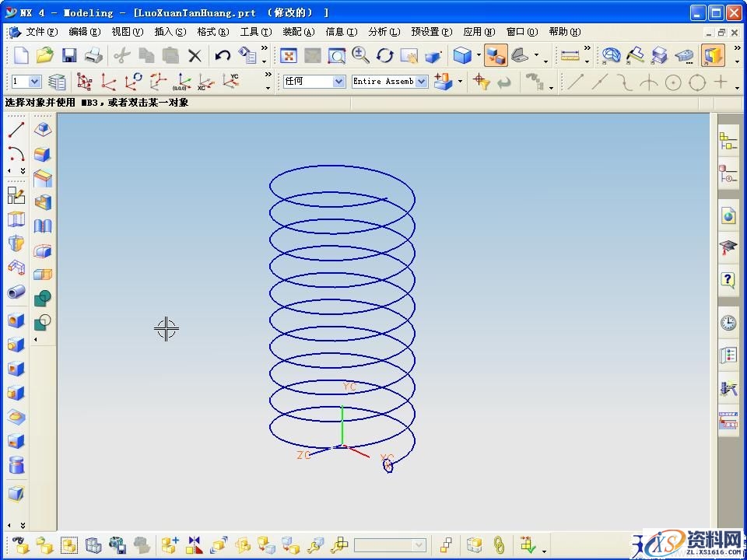Image resolution: width=747 pixels, height=560 pixels.
Task: Open the History clock panel icon
Action: (x=728, y=322)
